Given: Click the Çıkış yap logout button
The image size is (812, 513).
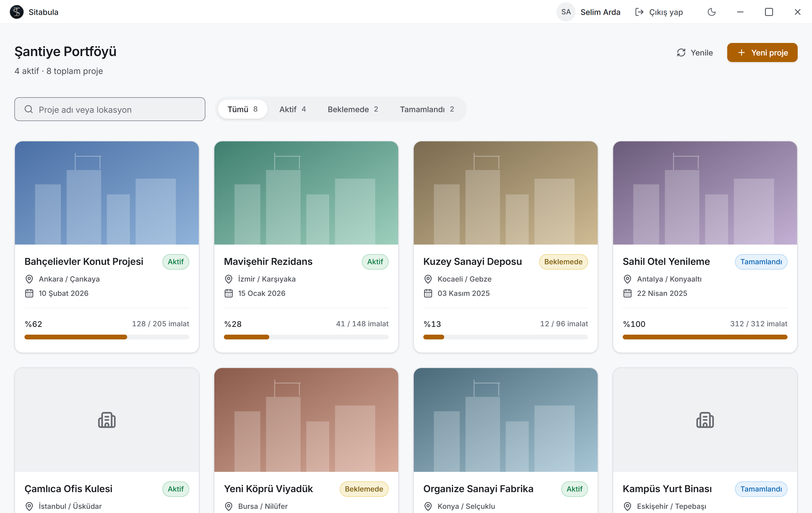Looking at the screenshot, I should click(659, 12).
